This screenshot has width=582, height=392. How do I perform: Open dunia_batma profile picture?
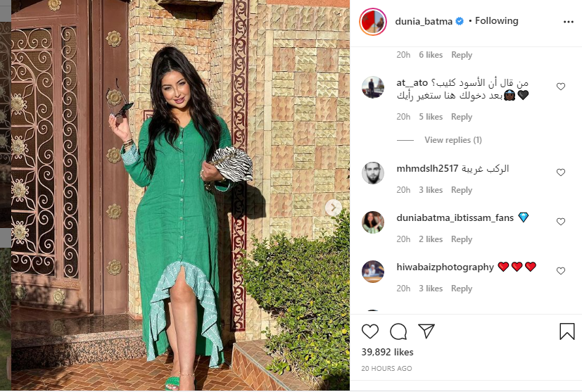tap(373, 22)
